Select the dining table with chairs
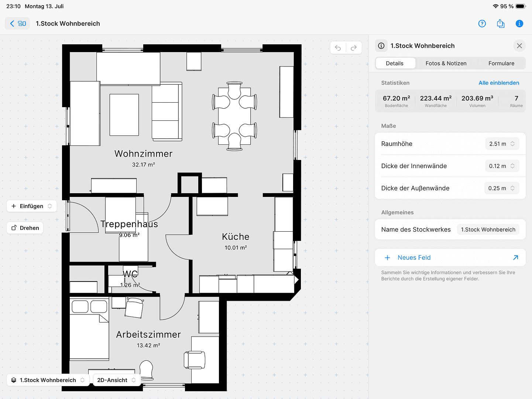This screenshot has height=399, width=532. click(234, 116)
